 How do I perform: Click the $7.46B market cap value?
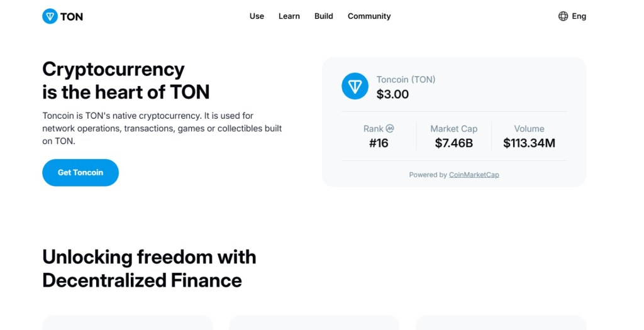tap(453, 143)
